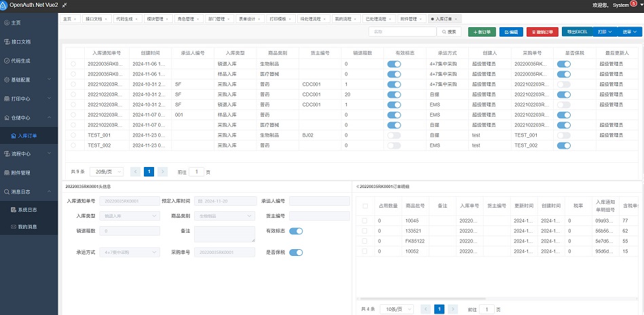Image resolution: width=644 pixels, height=315 pixels.
Task: Close the 接口文档 tab with its x
Action: 106,19
